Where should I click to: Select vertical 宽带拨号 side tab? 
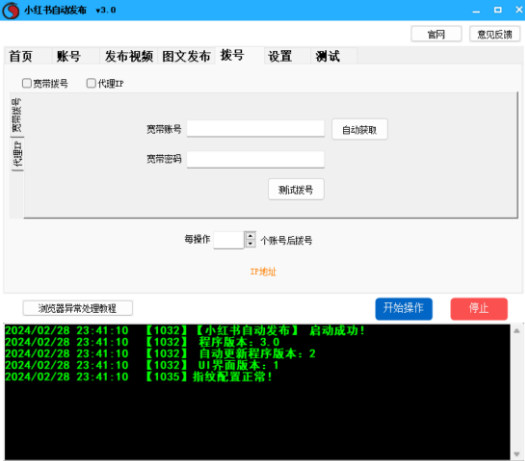click(x=17, y=115)
